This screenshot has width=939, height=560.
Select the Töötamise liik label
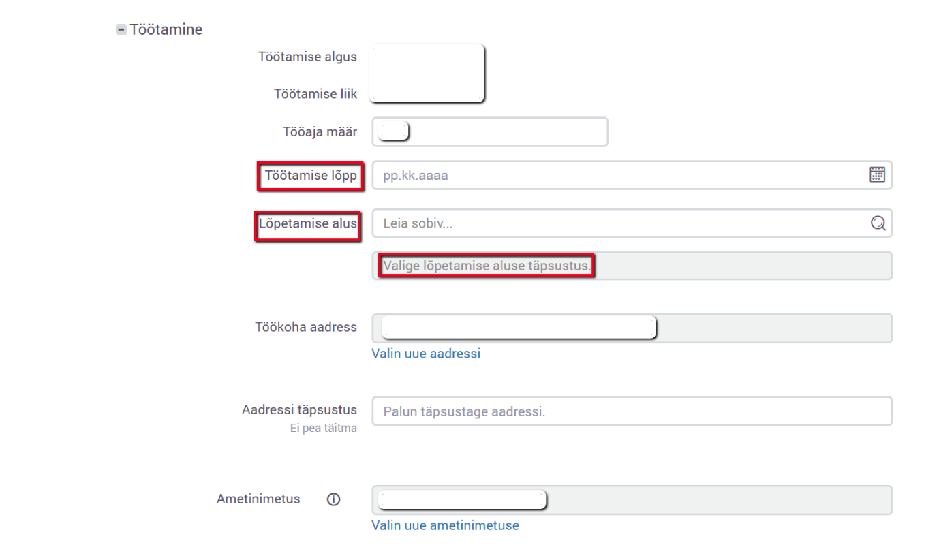[x=315, y=94]
